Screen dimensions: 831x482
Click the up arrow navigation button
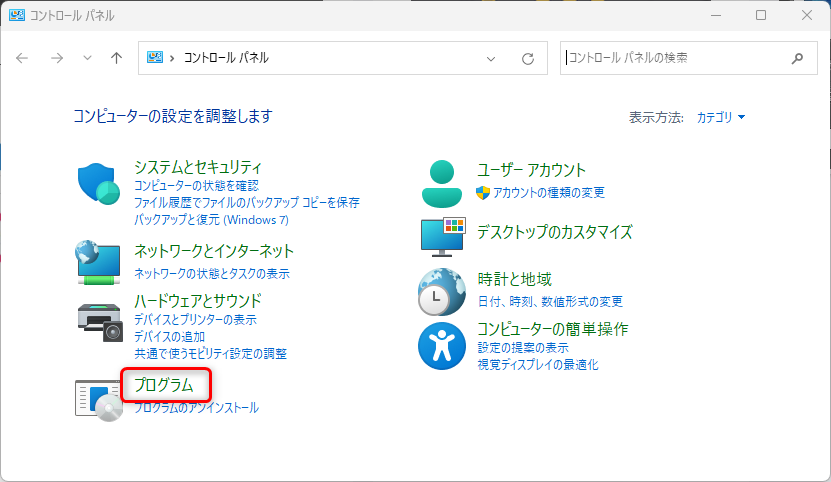point(116,58)
